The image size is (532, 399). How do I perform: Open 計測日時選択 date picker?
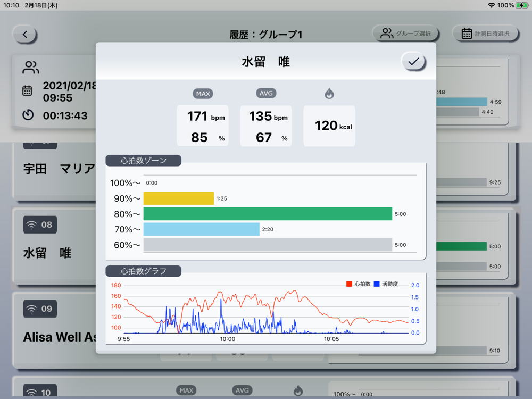[x=485, y=34]
